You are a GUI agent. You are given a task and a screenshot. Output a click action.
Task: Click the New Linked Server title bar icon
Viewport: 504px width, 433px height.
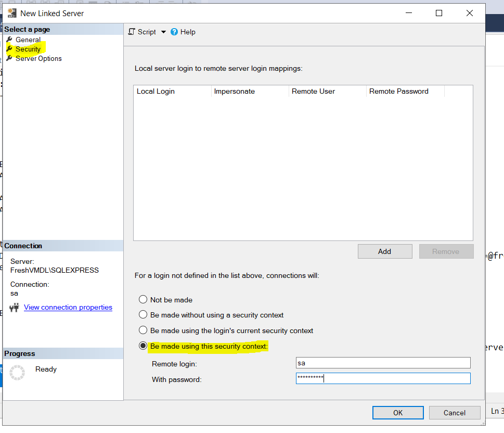11,12
